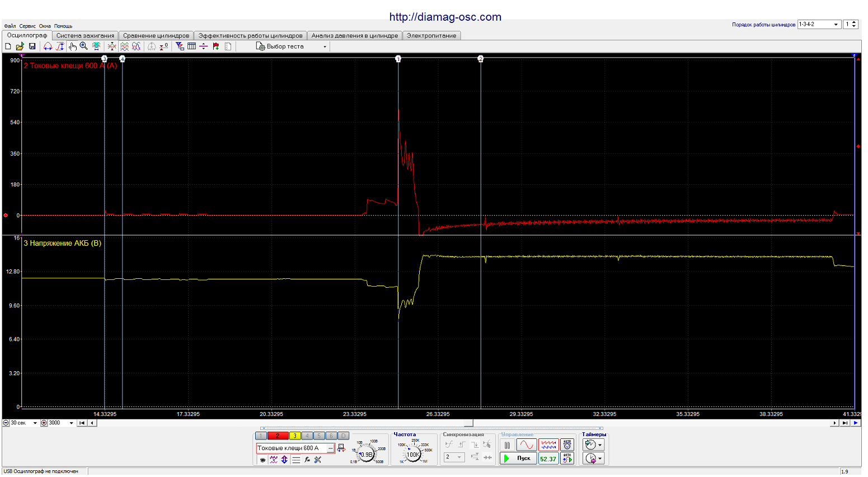Click the function fx icon
This screenshot has height=477, width=868.
307,460
